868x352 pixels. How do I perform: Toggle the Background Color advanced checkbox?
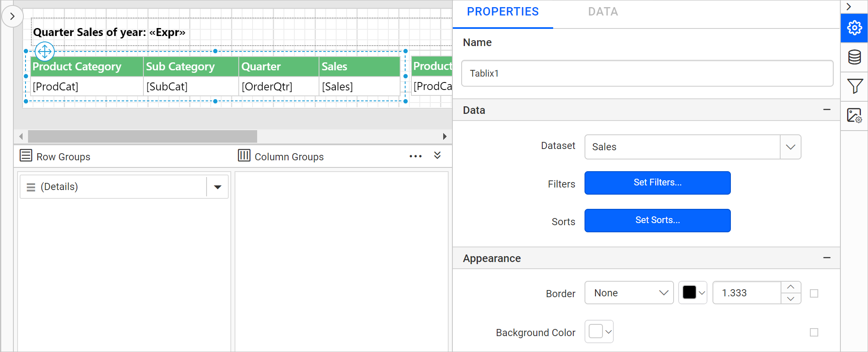tap(814, 332)
